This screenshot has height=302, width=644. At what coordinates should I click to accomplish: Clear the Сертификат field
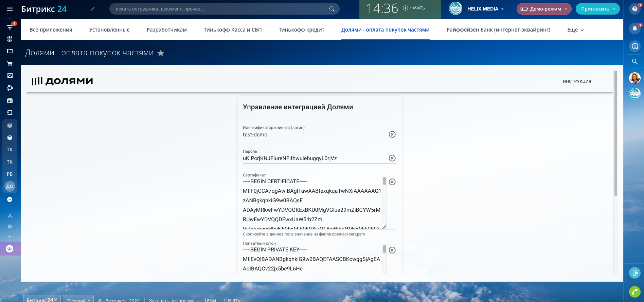(x=392, y=182)
